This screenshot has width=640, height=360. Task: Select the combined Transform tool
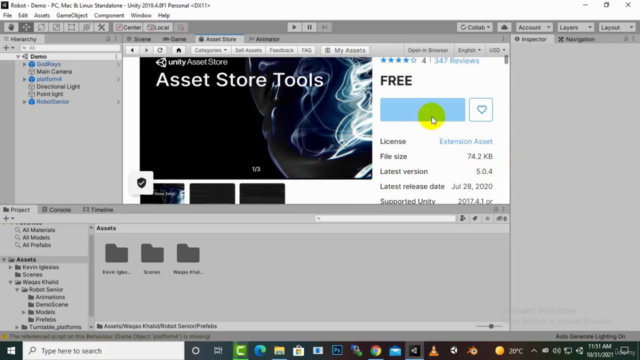pyautogui.click(x=87, y=27)
